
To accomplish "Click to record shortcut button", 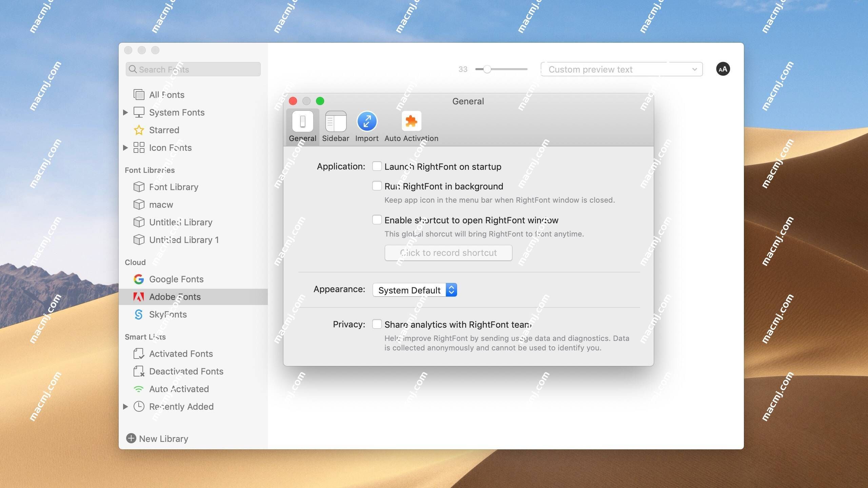I will [x=448, y=252].
